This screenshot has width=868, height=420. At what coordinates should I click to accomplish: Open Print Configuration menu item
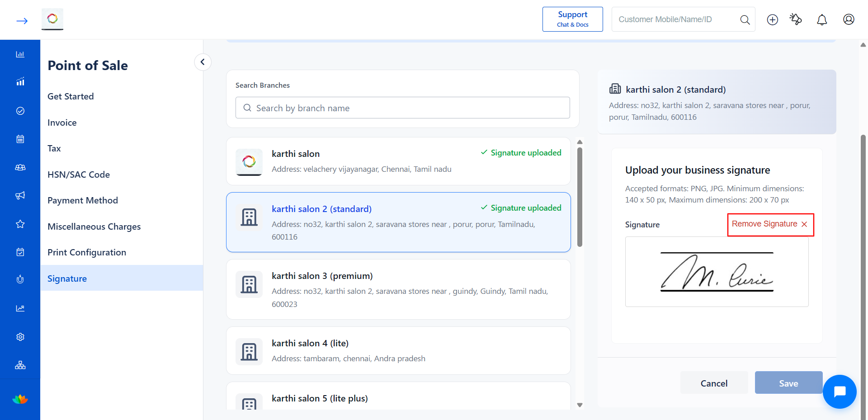pyautogui.click(x=87, y=252)
